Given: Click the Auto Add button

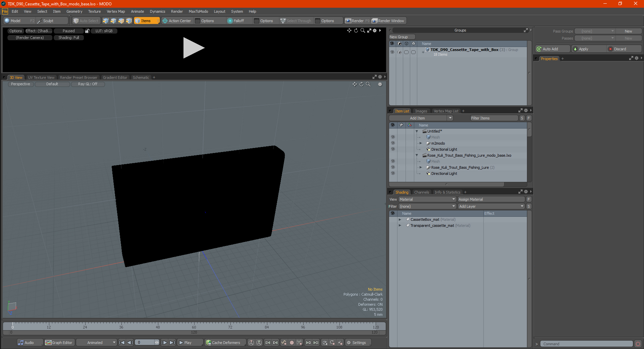Looking at the screenshot, I should [x=552, y=49].
